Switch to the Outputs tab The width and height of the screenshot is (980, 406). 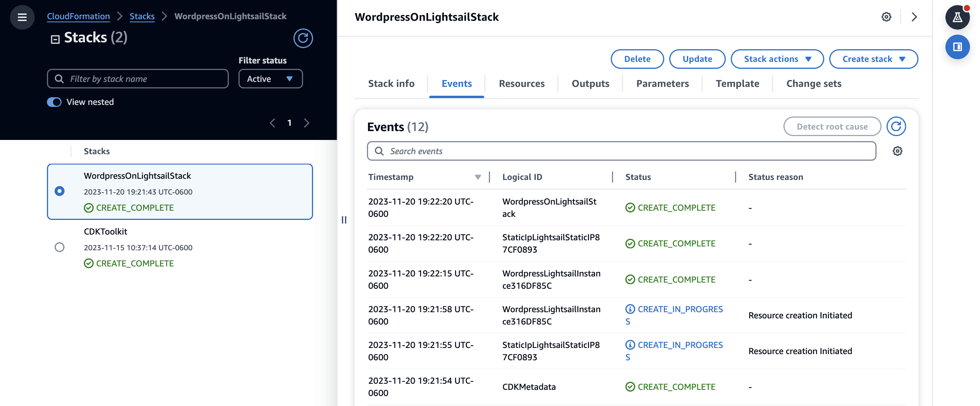click(590, 83)
